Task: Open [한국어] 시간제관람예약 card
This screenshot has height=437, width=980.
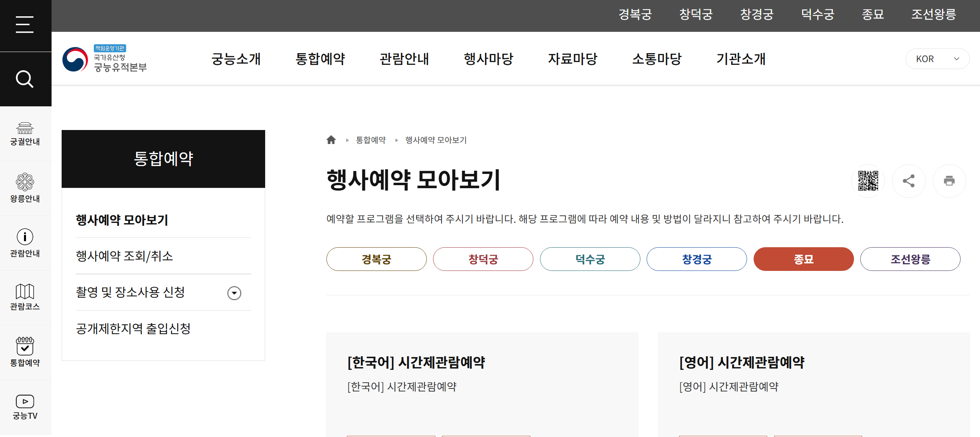Action: [x=416, y=362]
